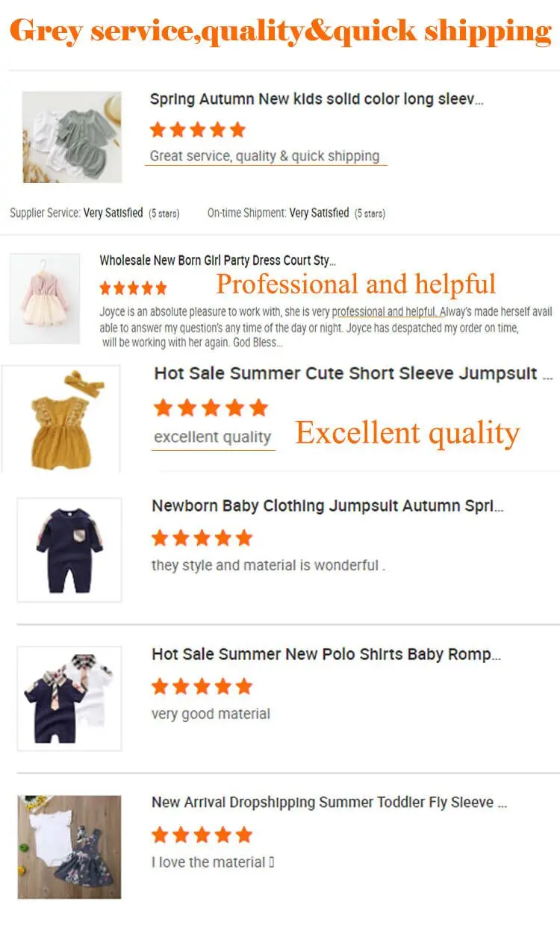Click the underlined "Great service, quality & quick shipping" review
The height and width of the screenshot is (934, 560).
pos(265,156)
